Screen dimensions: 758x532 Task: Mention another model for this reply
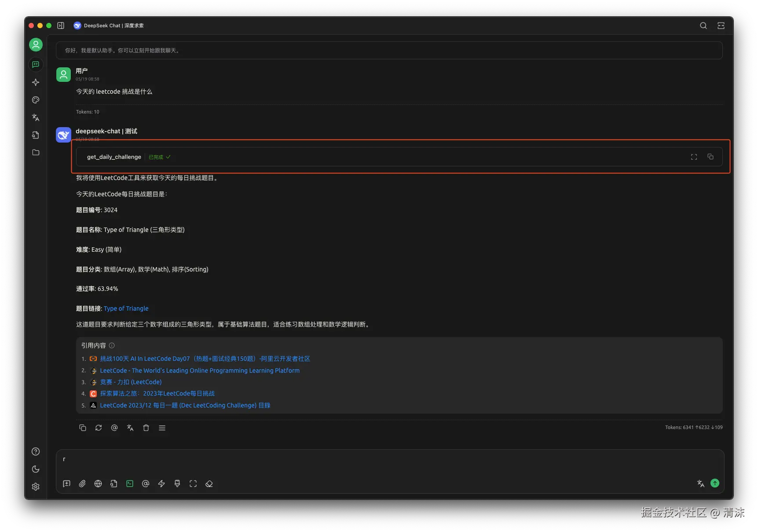[114, 428]
